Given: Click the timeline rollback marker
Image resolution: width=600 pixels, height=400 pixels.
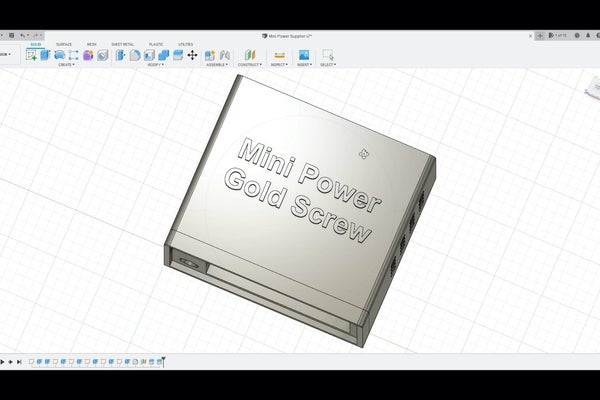Looking at the screenshot, I should (163, 362).
